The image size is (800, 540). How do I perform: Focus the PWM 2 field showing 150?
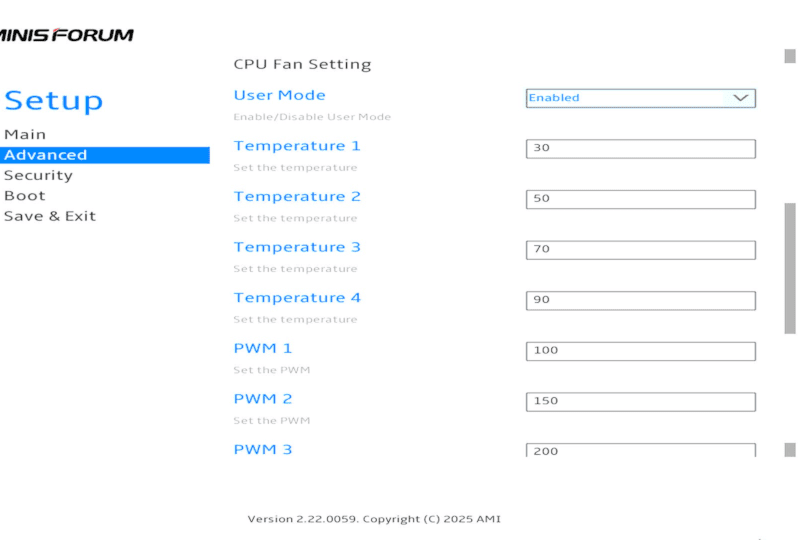point(640,401)
